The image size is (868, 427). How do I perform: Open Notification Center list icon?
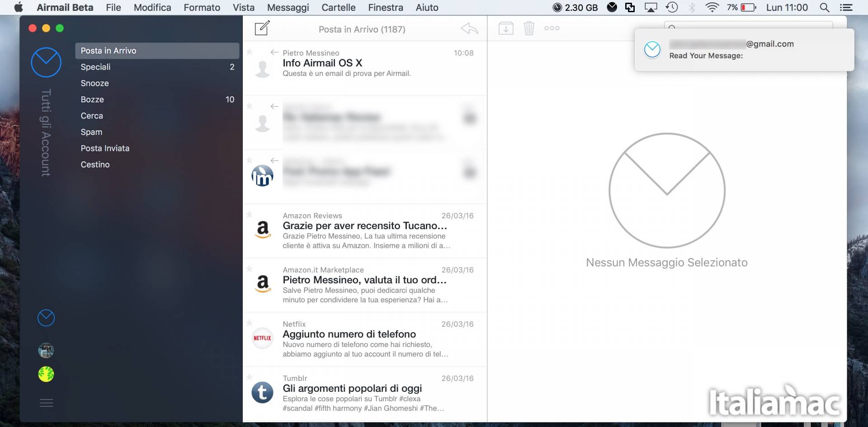tap(846, 7)
